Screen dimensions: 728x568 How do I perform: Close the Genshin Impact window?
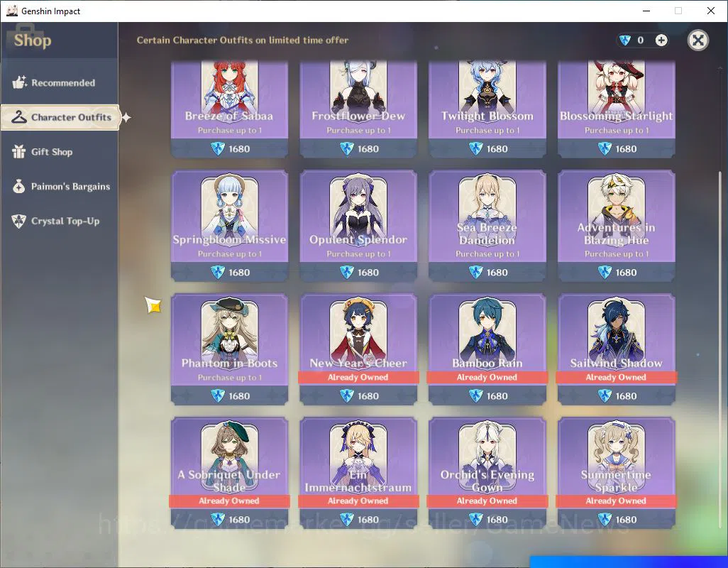(x=711, y=11)
